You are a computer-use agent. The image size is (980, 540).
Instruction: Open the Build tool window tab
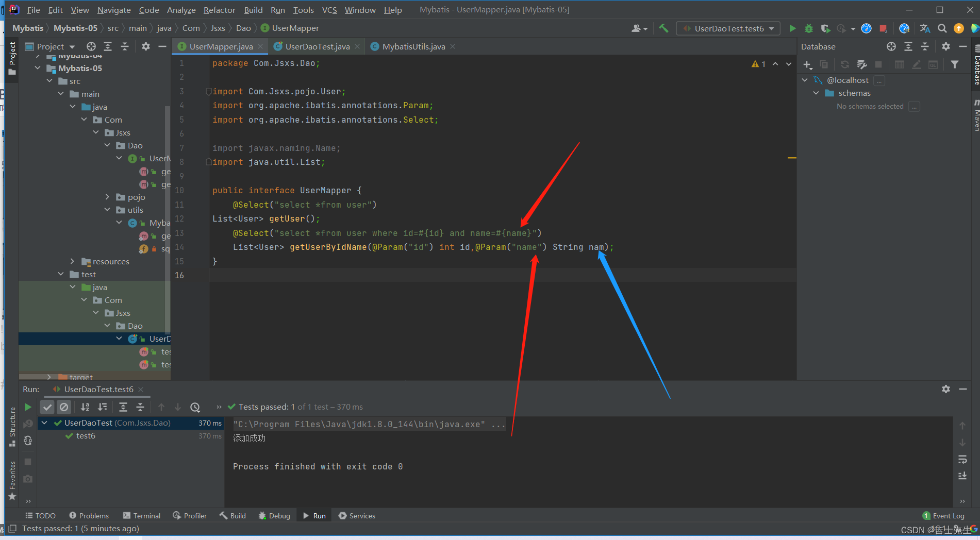(x=232, y=516)
